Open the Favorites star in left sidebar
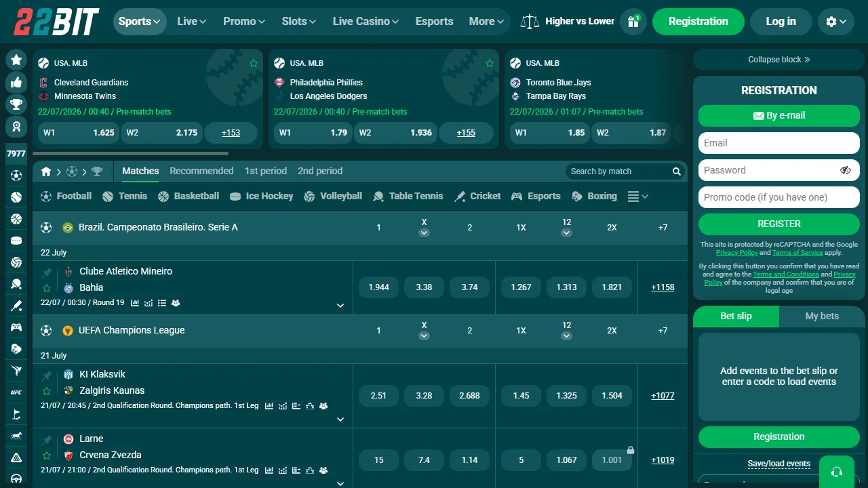The image size is (868, 488). pos(16,60)
